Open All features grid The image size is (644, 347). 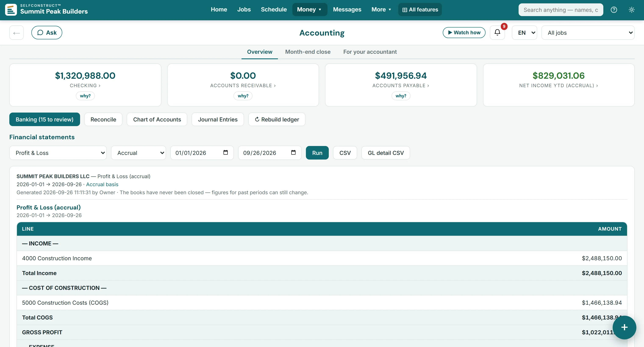[x=420, y=10]
